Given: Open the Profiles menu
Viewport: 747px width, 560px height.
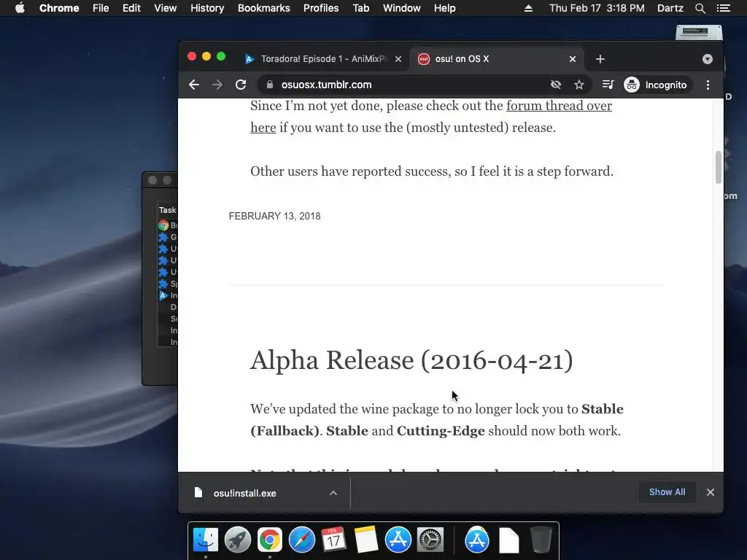Looking at the screenshot, I should [x=321, y=8].
